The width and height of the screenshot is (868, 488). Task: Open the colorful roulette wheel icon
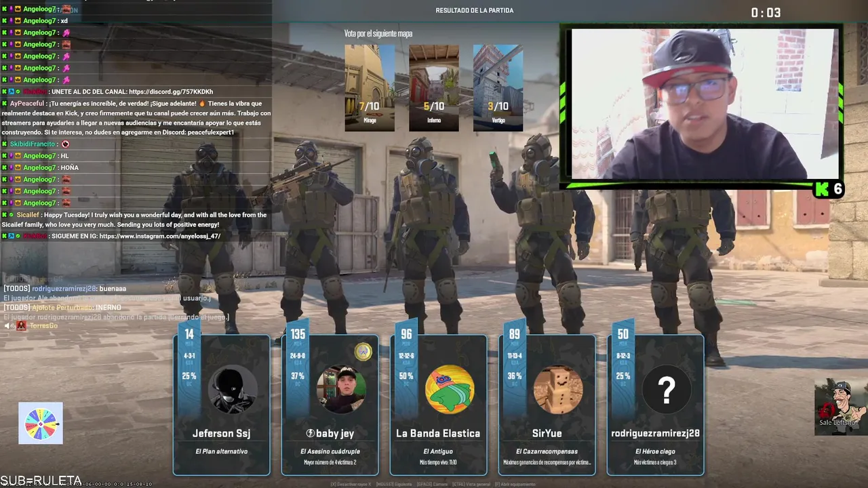tap(41, 424)
